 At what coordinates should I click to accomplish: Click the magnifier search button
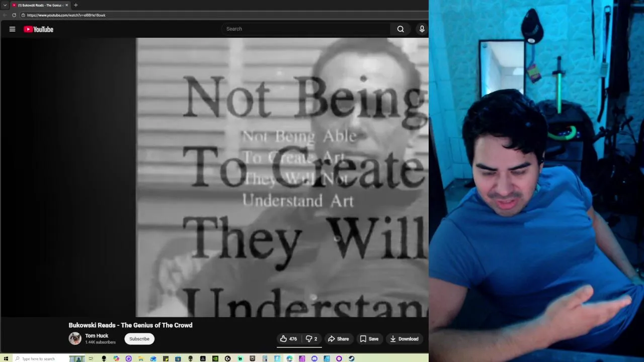point(400,29)
